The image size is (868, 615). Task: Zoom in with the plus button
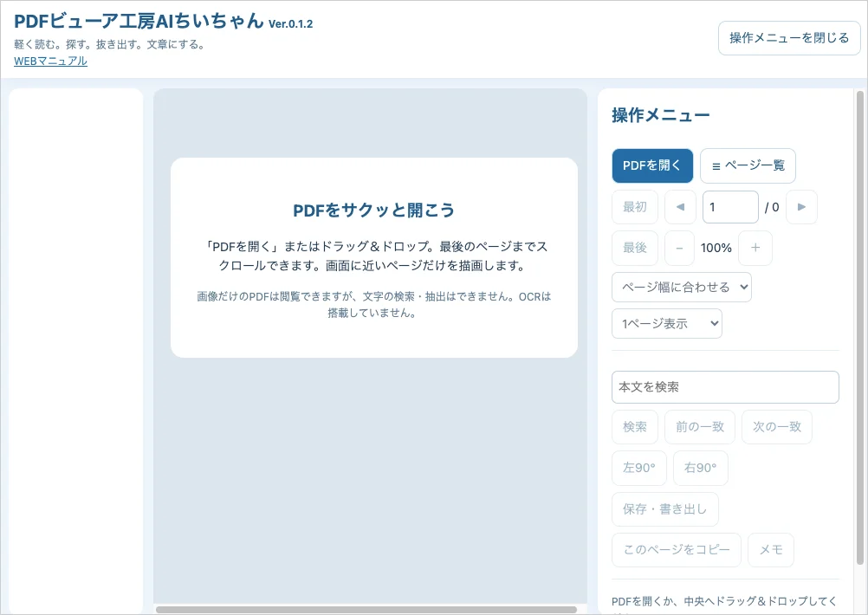click(755, 248)
